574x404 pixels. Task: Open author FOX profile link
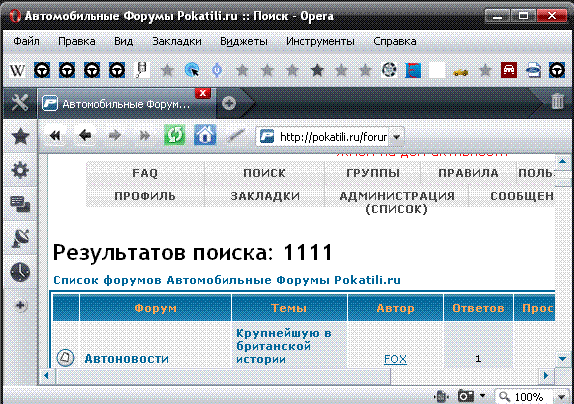click(x=395, y=359)
